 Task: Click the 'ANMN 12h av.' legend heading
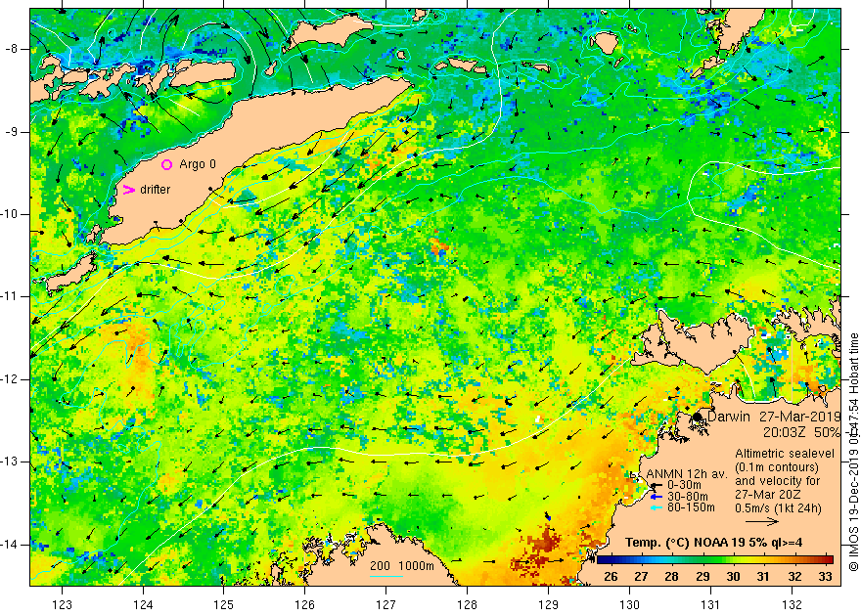point(687,474)
